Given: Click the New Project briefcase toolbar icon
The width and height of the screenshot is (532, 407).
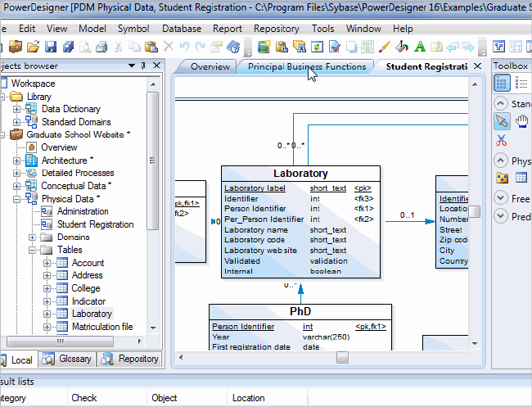Looking at the screenshot, I should (16, 47).
